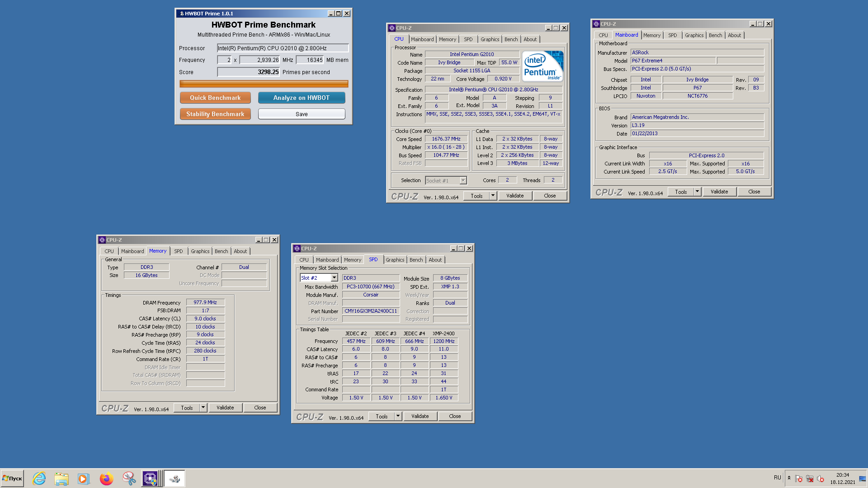This screenshot has height=488, width=868.
Task: Click the HWBOT Prime title bar icon
Action: tap(181, 14)
